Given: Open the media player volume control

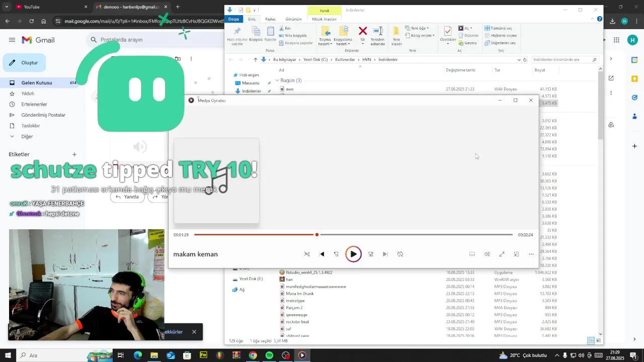Looking at the screenshot, I should pos(487,254).
